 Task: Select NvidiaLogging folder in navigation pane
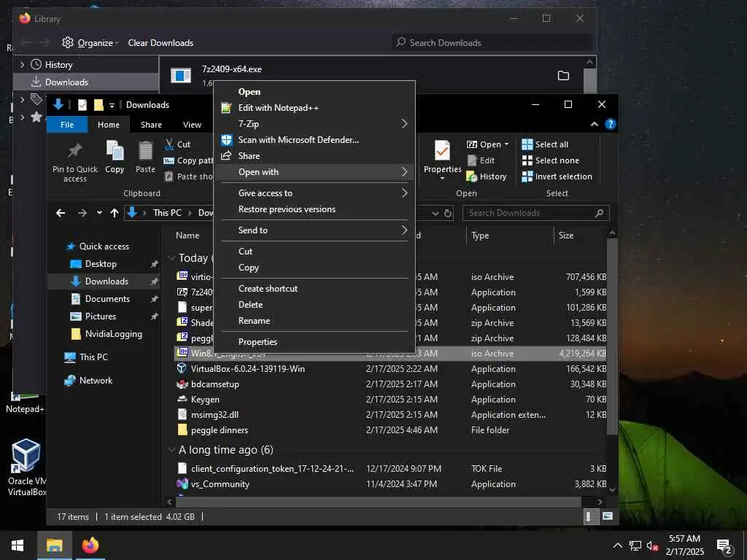pyautogui.click(x=113, y=334)
